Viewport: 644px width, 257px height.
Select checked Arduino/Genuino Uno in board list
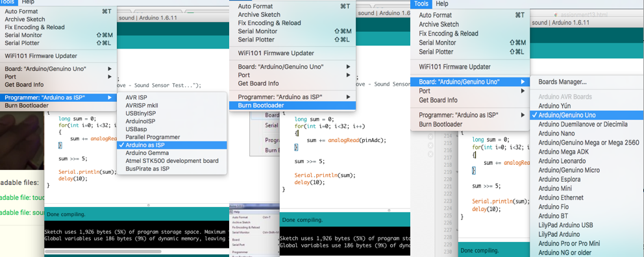pyautogui.click(x=587, y=115)
